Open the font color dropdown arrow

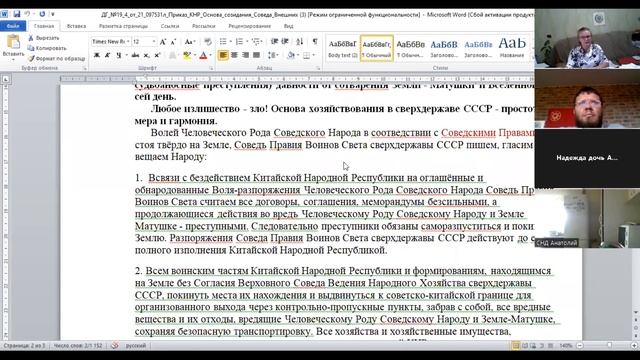tap(211, 55)
